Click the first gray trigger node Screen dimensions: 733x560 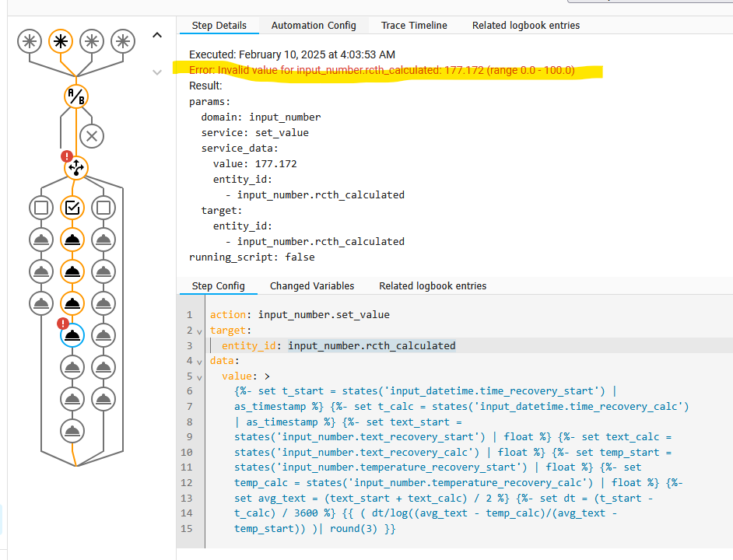pos(30,41)
